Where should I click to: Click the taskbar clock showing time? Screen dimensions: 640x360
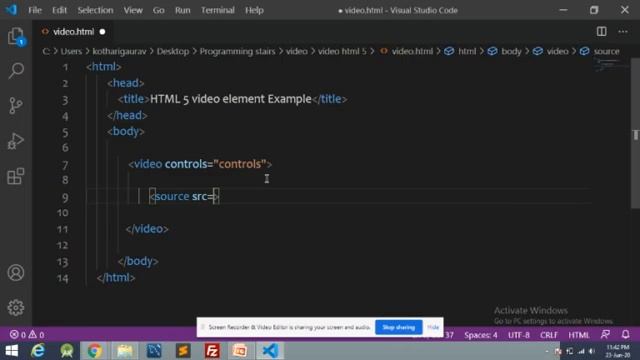618,351
